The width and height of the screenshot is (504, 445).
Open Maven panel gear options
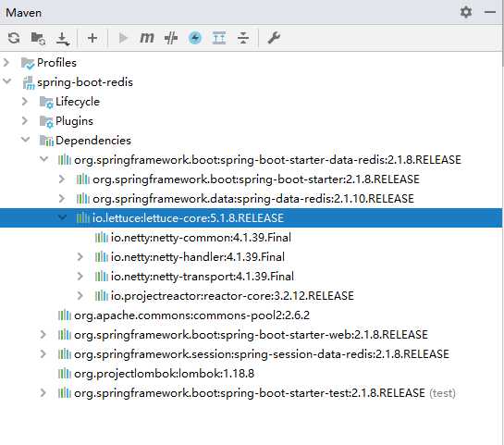(x=466, y=12)
